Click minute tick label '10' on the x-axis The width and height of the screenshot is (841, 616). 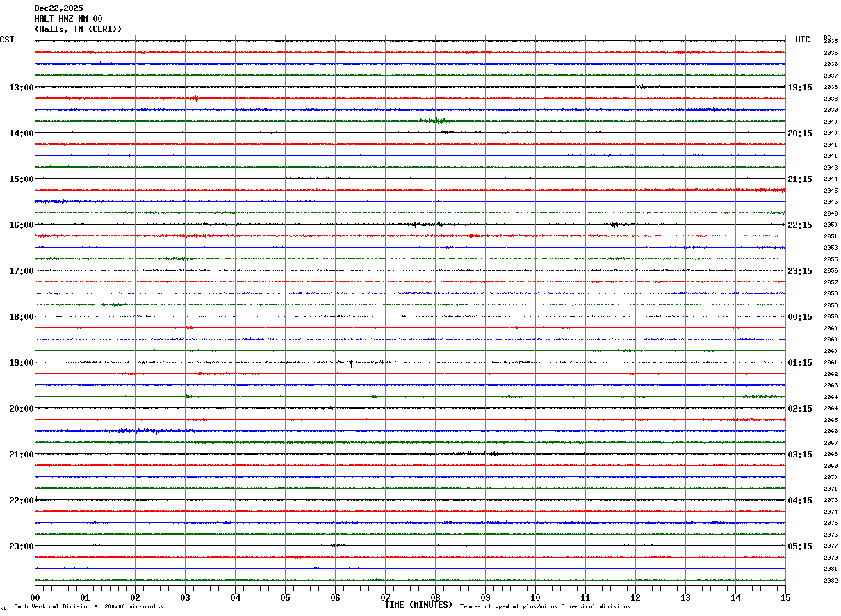point(536,597)
